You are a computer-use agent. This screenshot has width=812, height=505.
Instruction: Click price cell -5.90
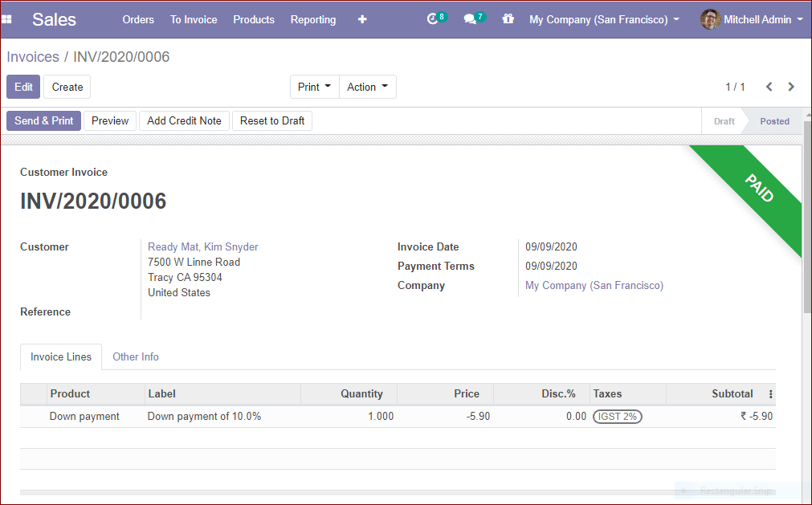[x=477, y=417]
